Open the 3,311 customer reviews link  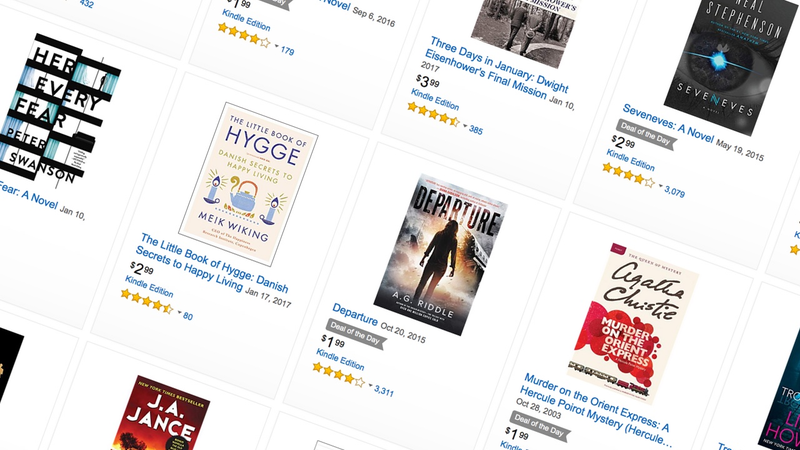pos(384,391)
